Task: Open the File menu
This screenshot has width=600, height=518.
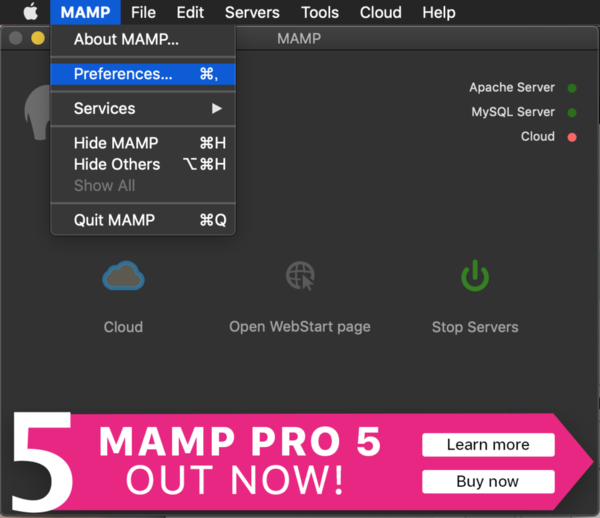Action: click(143, 12)
